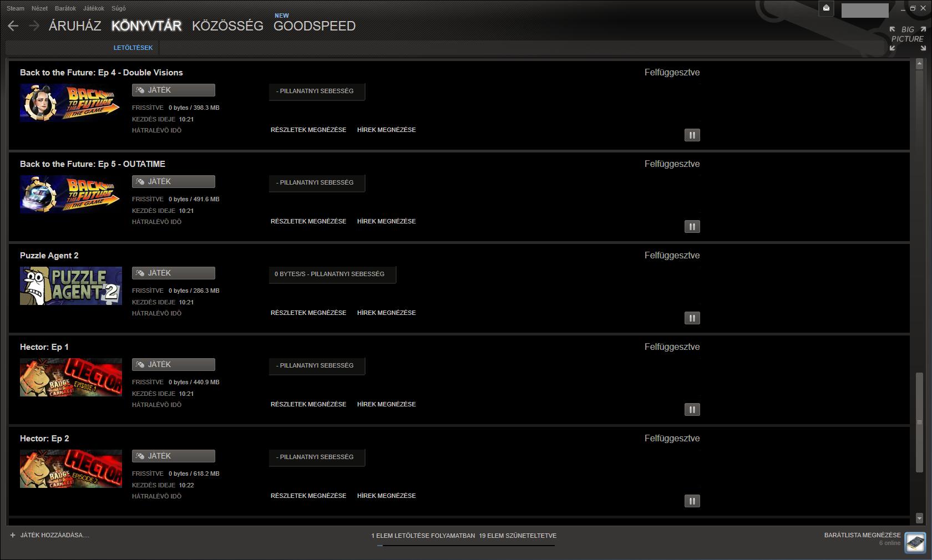Open the Steam menu
The image size is (932, 560).
click(x=16, y=8)
